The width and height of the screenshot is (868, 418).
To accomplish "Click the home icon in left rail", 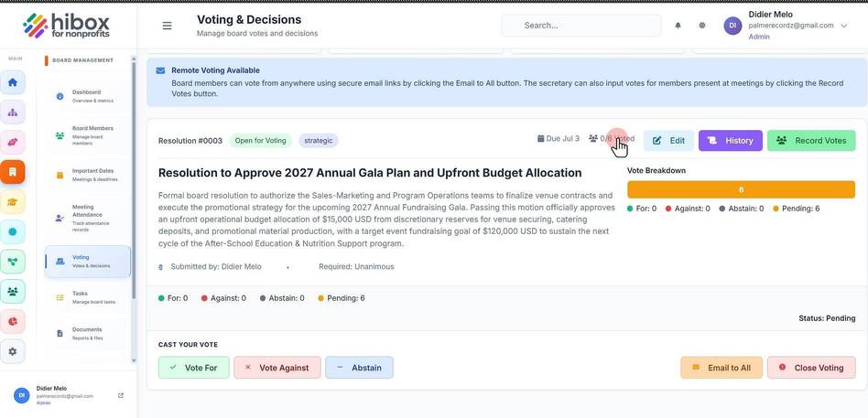I will coord(12,82).
